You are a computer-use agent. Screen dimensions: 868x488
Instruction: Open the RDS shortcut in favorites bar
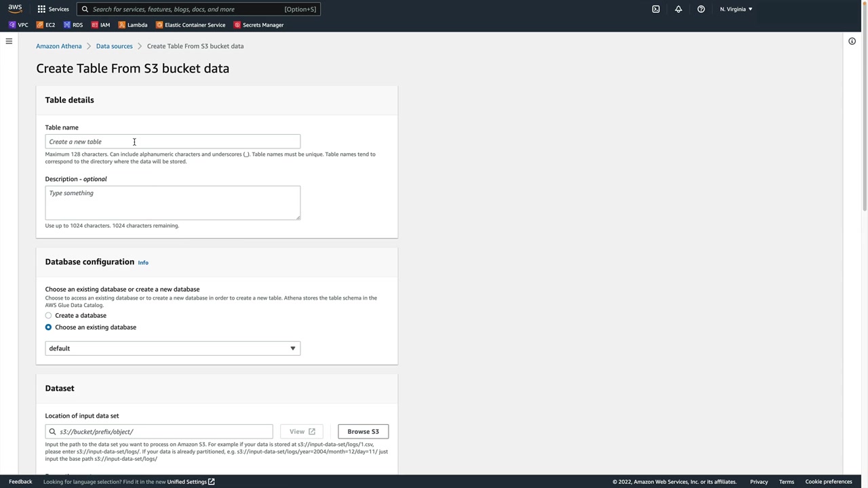(x=73, y=25)
